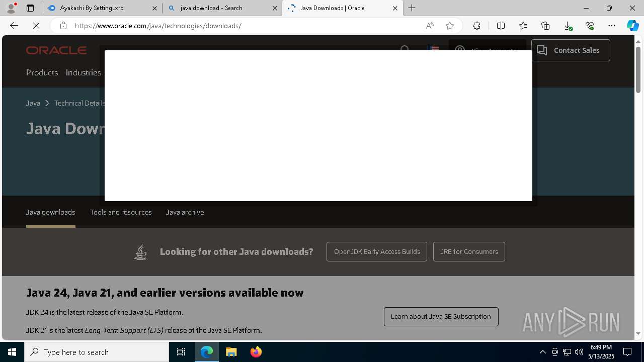
Task: Click the taskbar search box
Action: (97, 352)
